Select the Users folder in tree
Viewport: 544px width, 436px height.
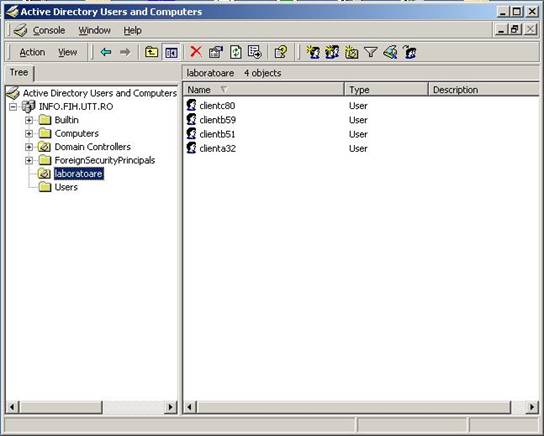pyautogui.click(x=66, y=187)
